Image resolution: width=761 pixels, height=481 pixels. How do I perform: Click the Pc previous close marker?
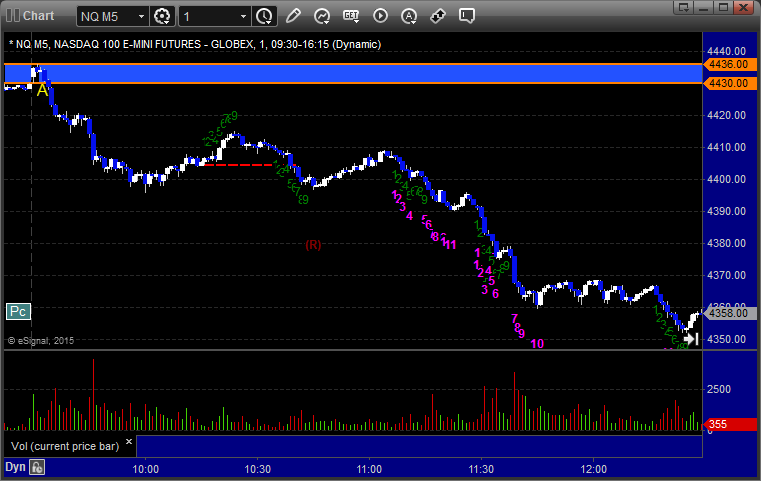[18, 312]
